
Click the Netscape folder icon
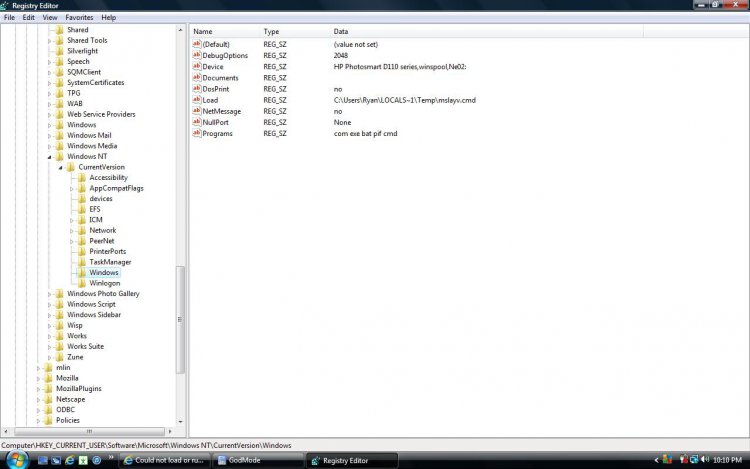pos(48,399)
